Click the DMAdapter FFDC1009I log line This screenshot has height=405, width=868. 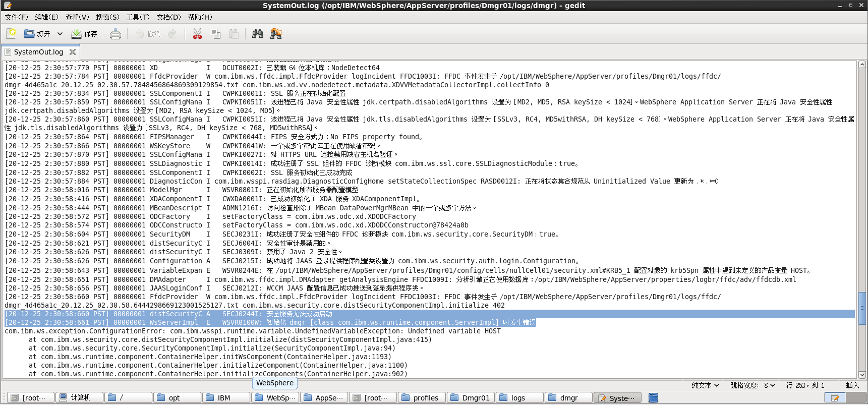pyautogui.click(x=400, y=279)
